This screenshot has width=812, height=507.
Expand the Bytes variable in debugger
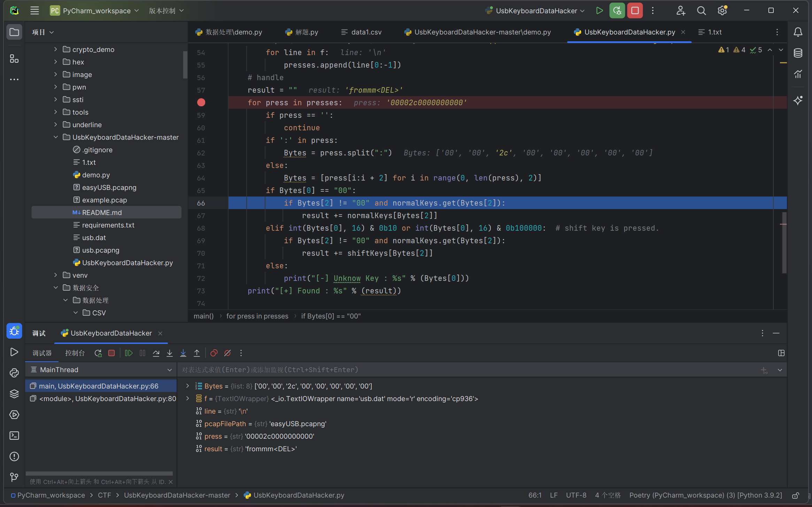coord(187,386)
